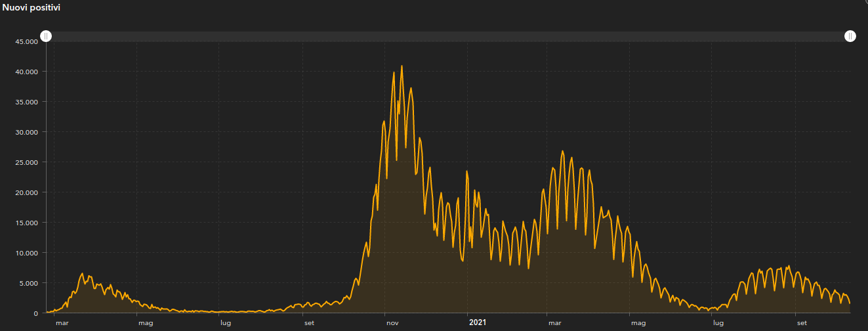Click the 'mar' label right after 2021
868x331 pixels.
pyautogui.click(x=555, y=322)
